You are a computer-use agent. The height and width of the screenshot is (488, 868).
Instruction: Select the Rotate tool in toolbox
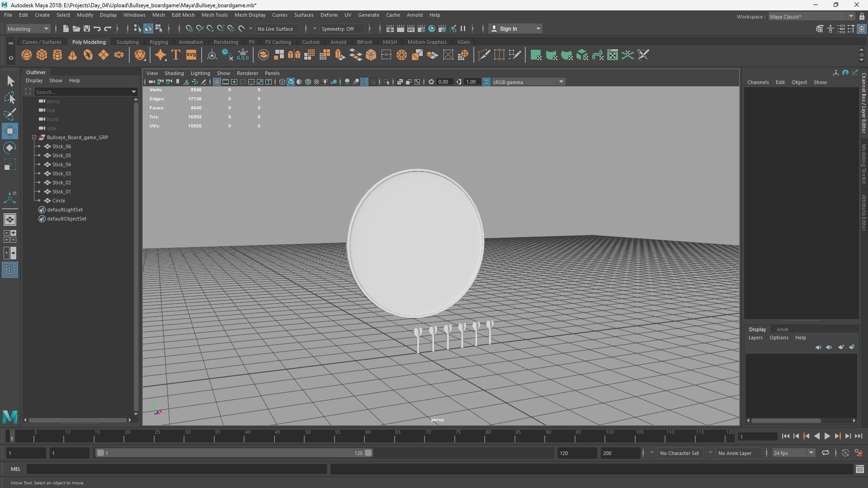tap(10, 148)
